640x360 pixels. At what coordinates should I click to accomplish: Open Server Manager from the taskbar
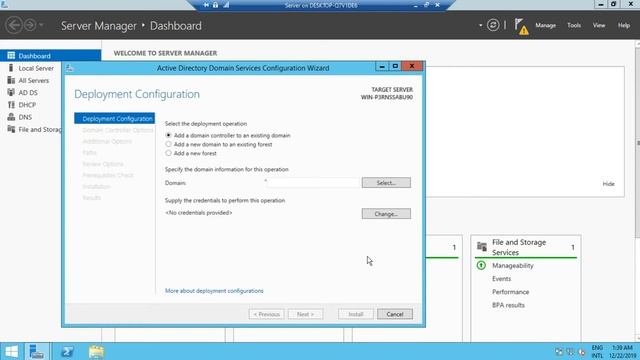pos(37,351)
